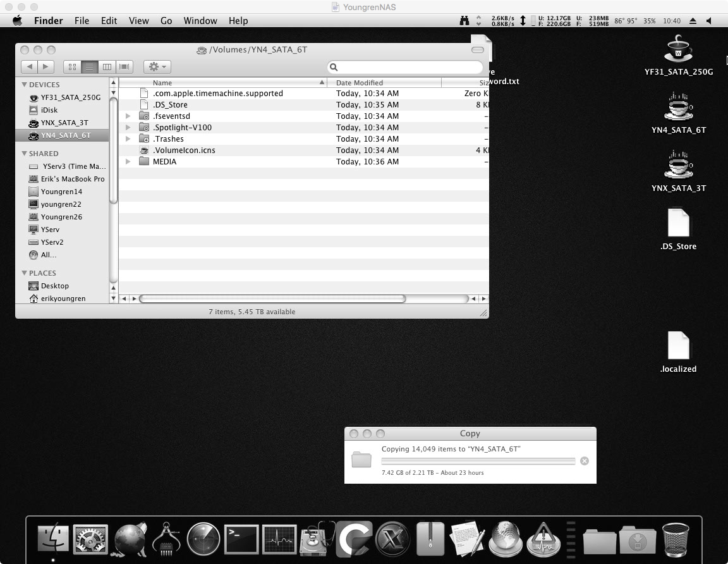Expand the MEDIA folder
The image size is (728, 564).
[x=128, y=161]
